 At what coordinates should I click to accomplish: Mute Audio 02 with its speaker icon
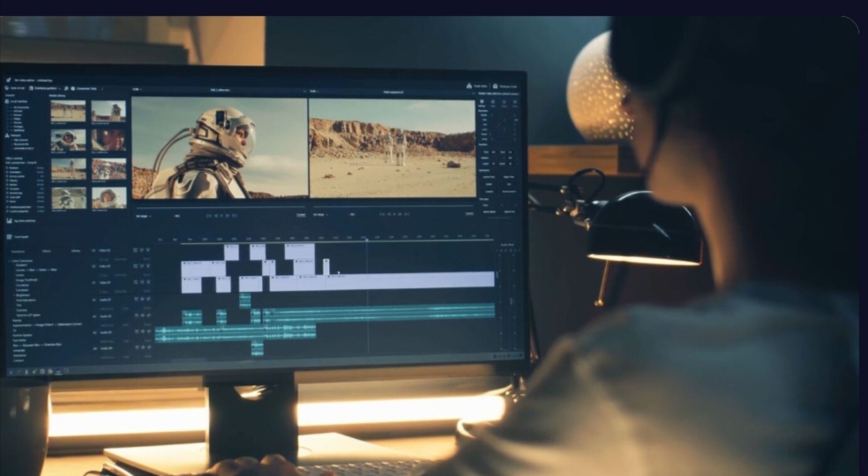click(x=148, y=316)
